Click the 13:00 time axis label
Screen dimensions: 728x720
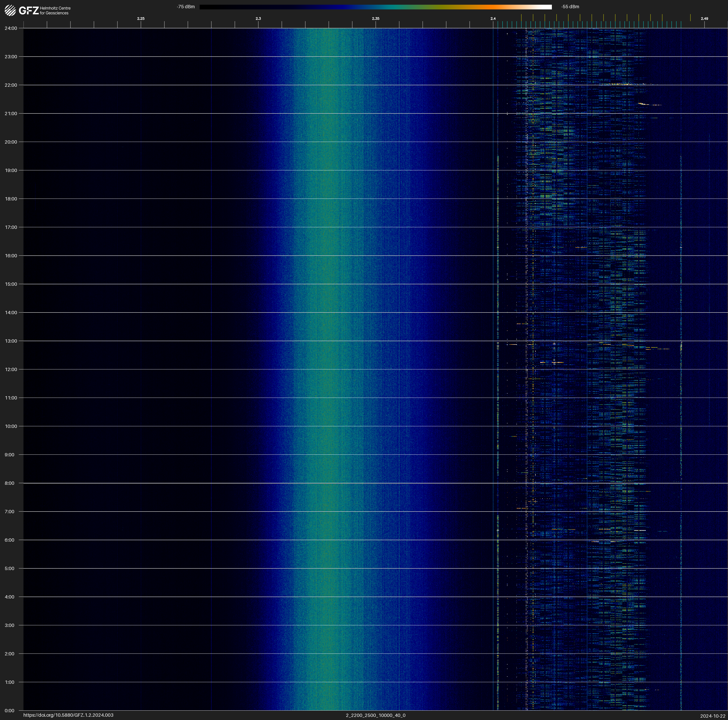coord(11,341)
